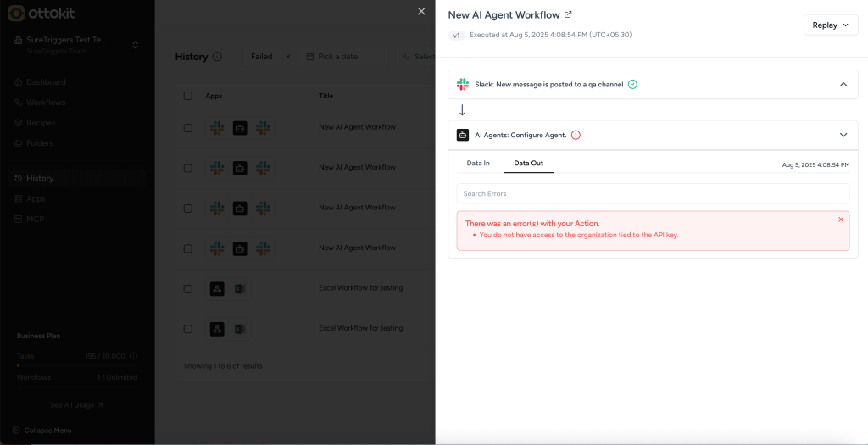Select the Data Out tab
868x445 pixels.
click(x=528, y=163)
